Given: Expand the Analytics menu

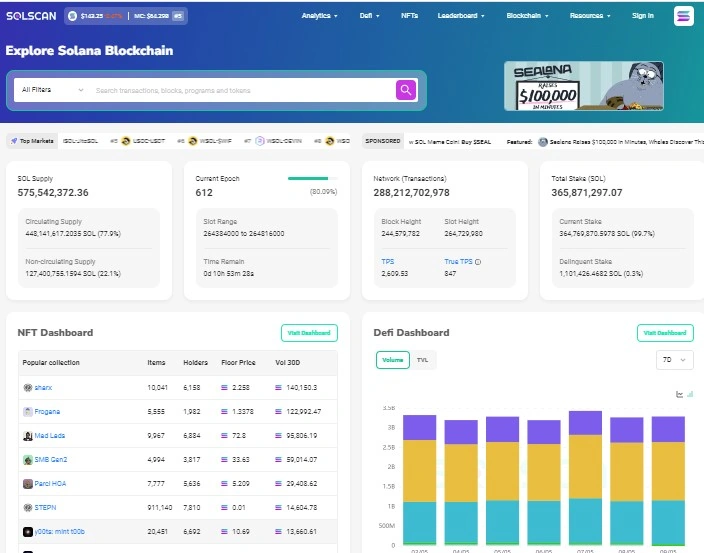Looking at the screenshot, I should pyautogui.click(x=319, y=16).
